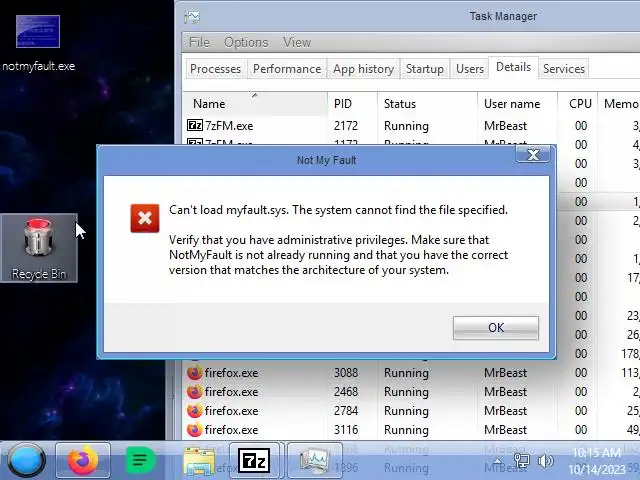Click Firefox icon for PID 3088 row
Screen dimensions: 640x480
(194, 373)
